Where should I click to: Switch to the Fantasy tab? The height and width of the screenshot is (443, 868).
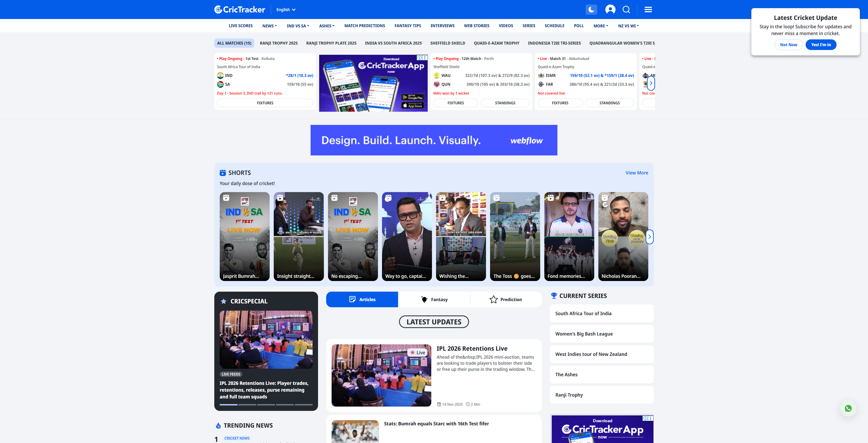pyautogui.click(x=434, y=300)
